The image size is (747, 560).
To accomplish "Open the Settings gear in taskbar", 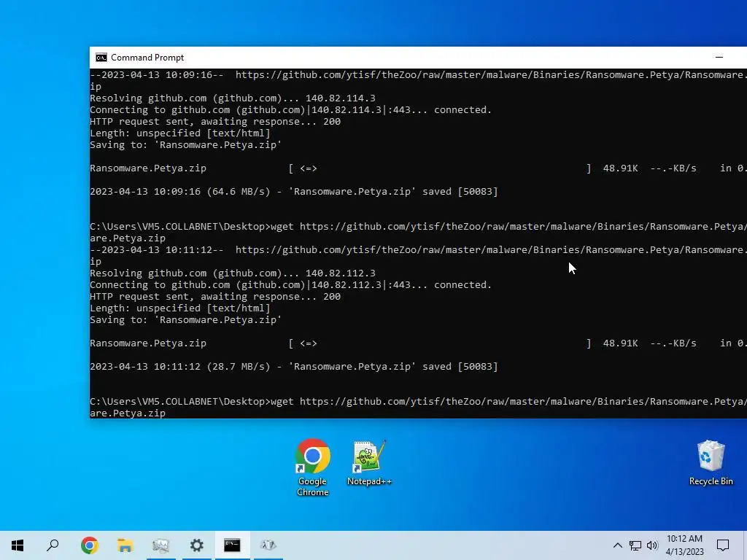I will (196, 545).
